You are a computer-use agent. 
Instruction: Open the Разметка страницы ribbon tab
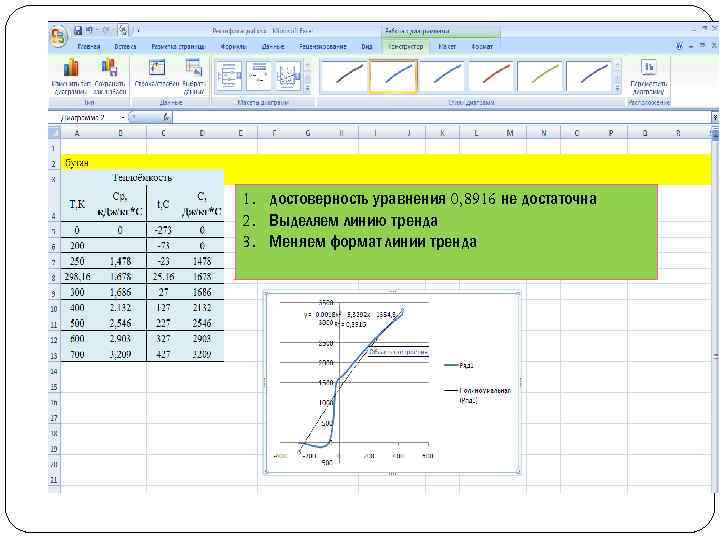(x=178, y=46)
